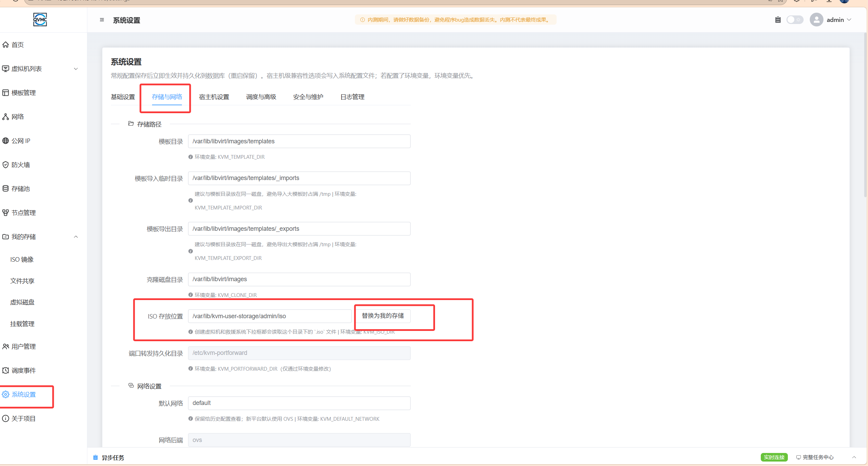Collapse sidebar with hamburger menu icon
The width and height of the screenshot is (868, 466).
click(102, 20)
